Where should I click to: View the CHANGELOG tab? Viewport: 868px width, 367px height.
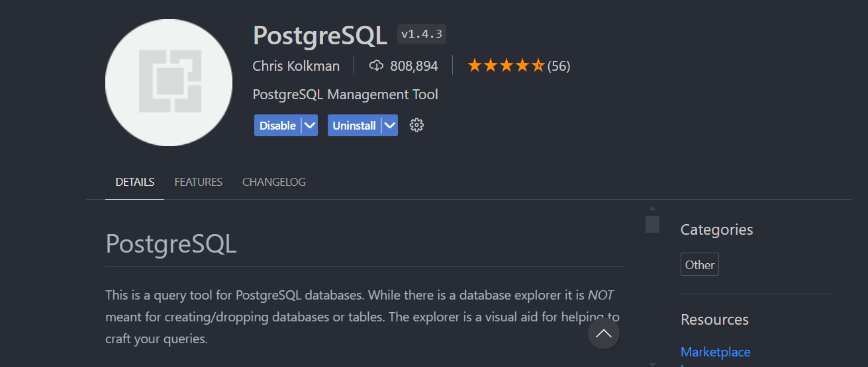pos(273,182)
